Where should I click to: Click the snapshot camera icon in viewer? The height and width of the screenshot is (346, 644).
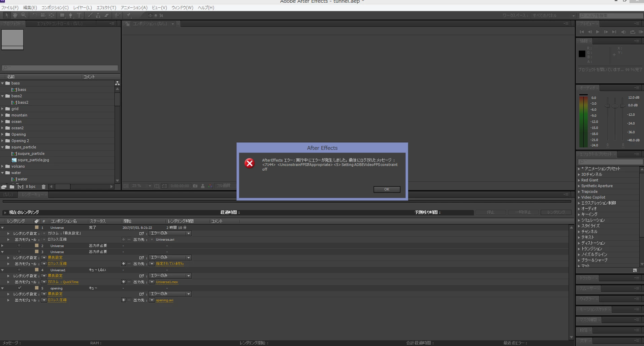[x=195, y=186]
